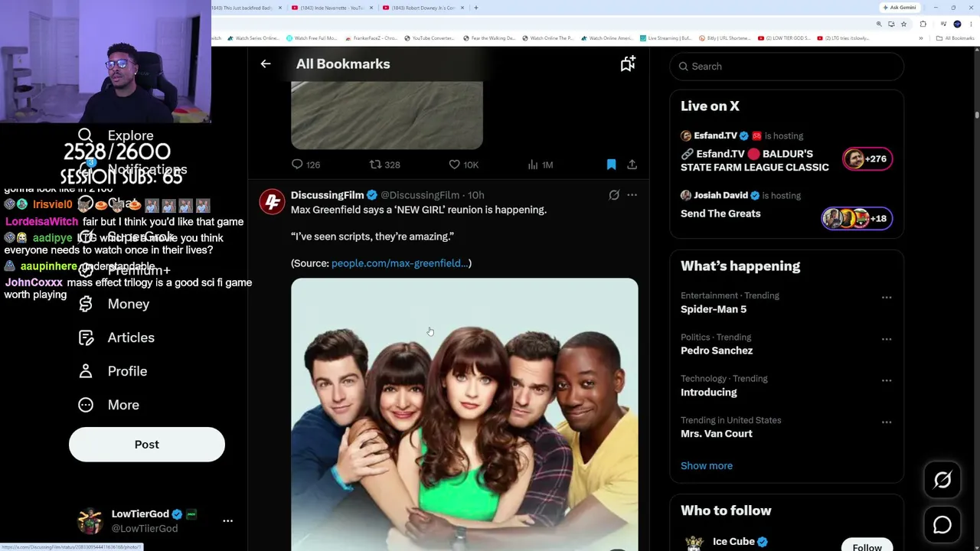Open the LowTierGod account options dots
The image size is (980, 551).
[x=227, y=521]
